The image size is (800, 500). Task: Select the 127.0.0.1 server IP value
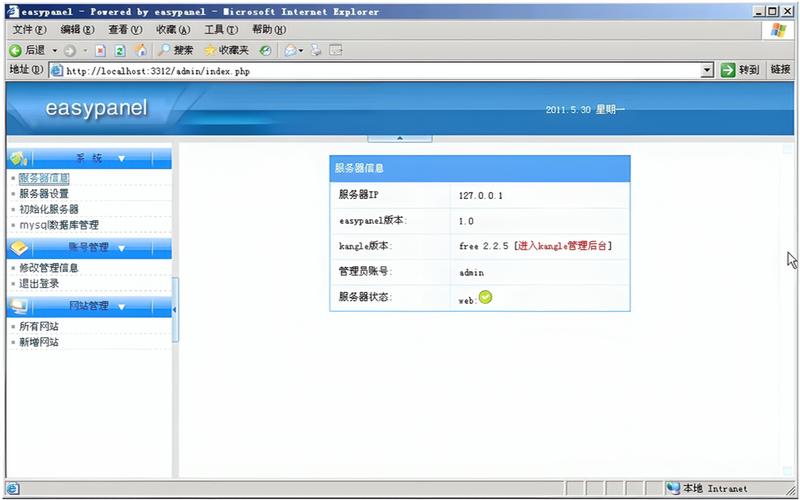click(481, 195)
